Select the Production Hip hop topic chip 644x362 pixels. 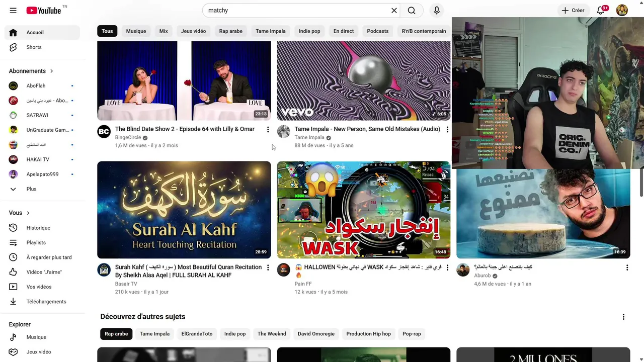368,334
